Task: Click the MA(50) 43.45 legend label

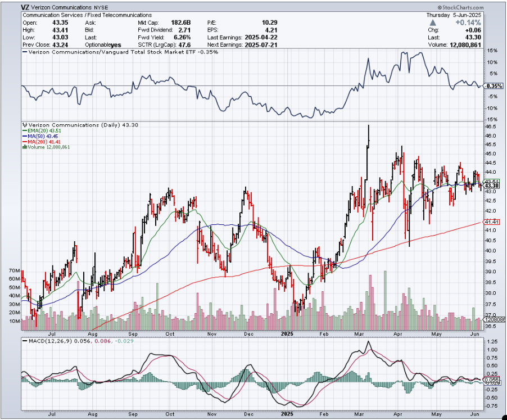Action: tap(43, 137)
